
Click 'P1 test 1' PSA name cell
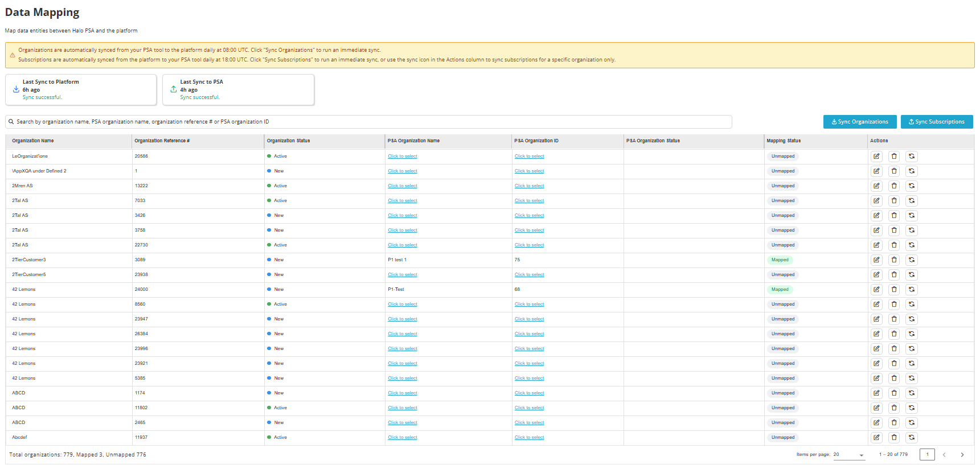(x=397, y=260)
